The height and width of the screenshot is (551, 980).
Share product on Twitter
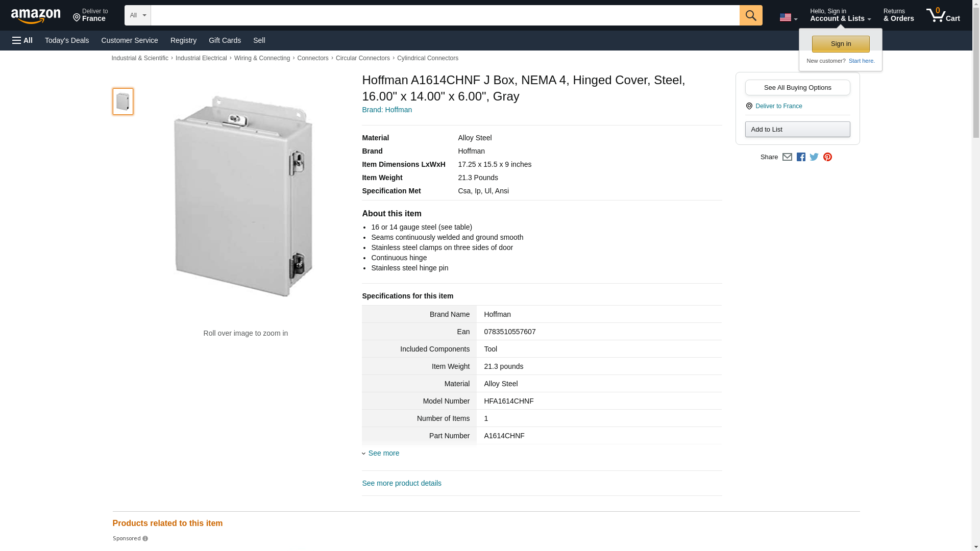[x=814, y=157]
